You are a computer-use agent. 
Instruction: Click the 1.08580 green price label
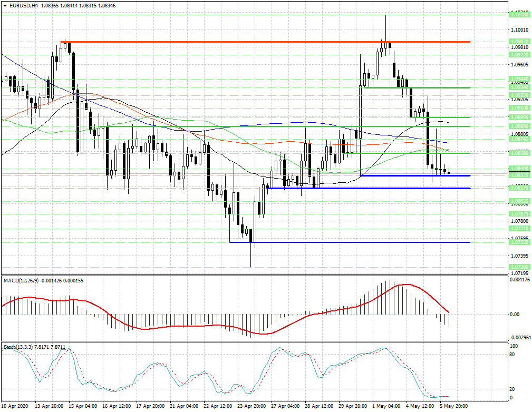tap(520, 153)
